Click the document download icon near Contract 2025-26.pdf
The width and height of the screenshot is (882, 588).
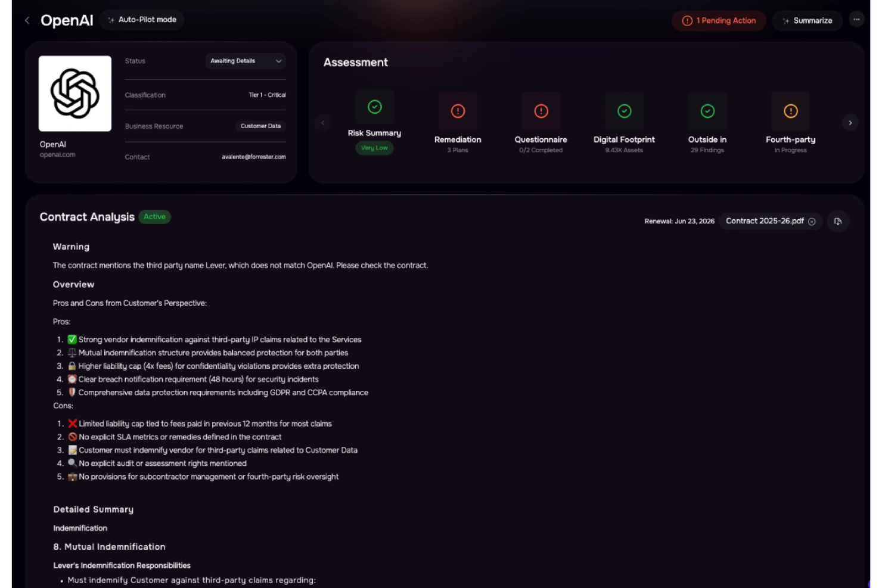(x=838, y=221)
